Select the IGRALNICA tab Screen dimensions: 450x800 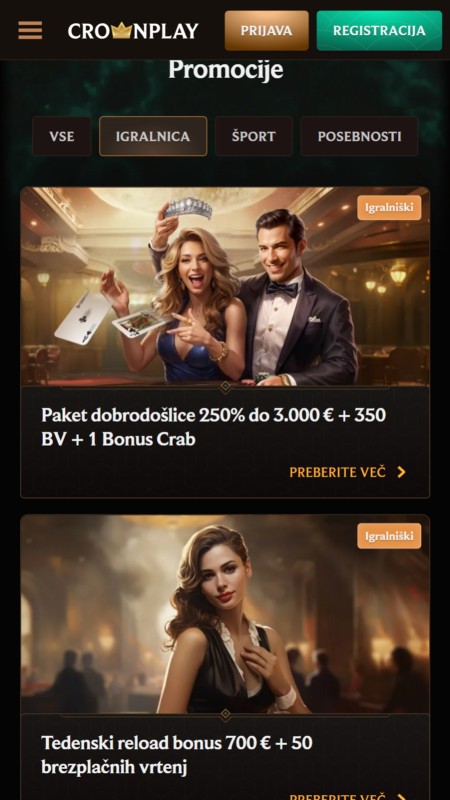[x=153, y=136]
